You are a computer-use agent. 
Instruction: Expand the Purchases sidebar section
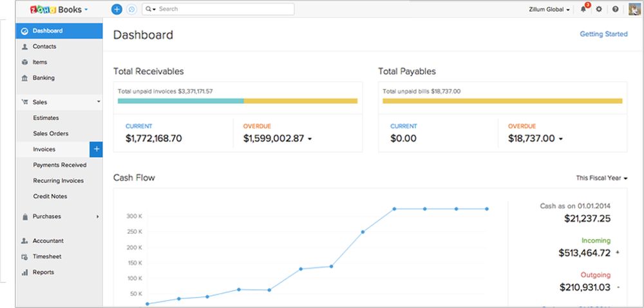[x=59, y=217]
